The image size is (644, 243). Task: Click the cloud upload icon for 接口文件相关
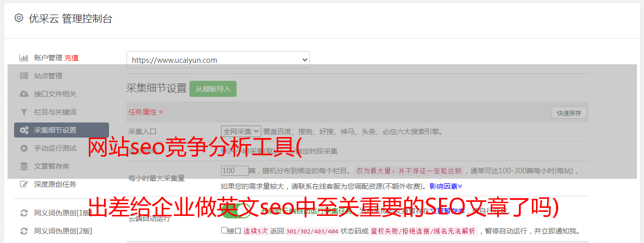(24, 94)
